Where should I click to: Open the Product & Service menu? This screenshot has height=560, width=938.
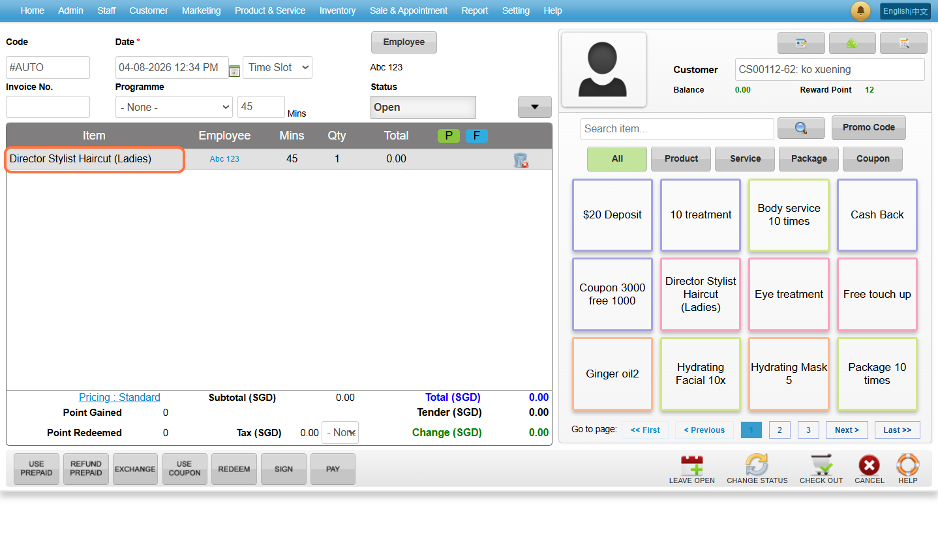pos(270,10)
